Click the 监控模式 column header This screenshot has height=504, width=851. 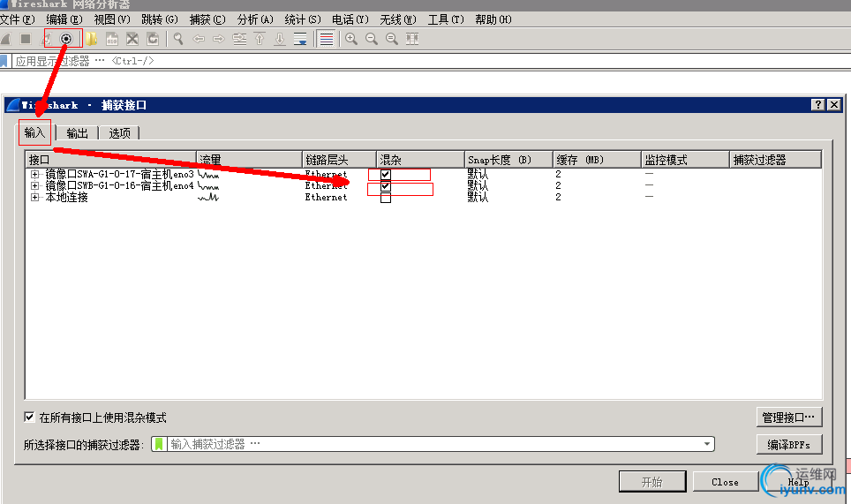pos(685,160)
